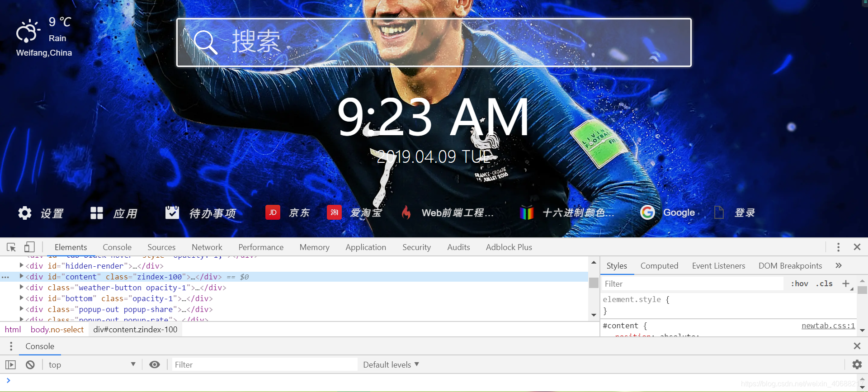Select the Styles tab
The image size is (868, 392).
(617, 266)
